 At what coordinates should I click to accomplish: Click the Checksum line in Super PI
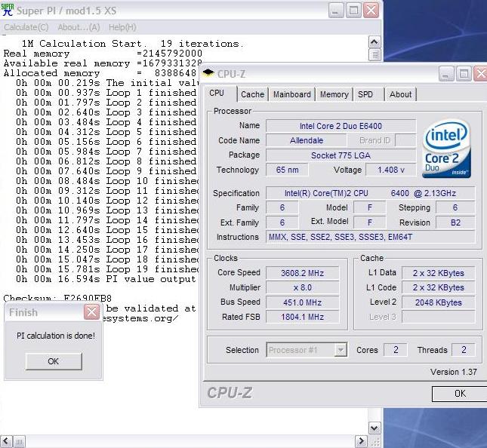tap(57, 299)
